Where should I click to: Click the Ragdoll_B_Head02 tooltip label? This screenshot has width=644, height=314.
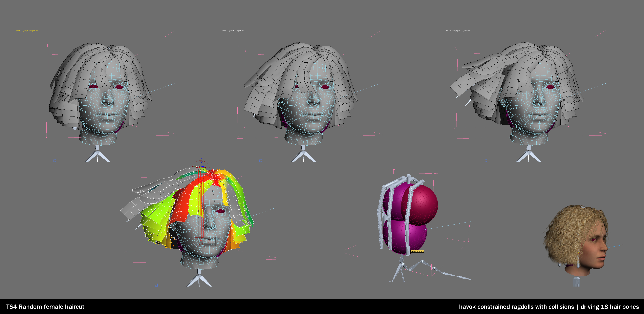click(417, 251)
